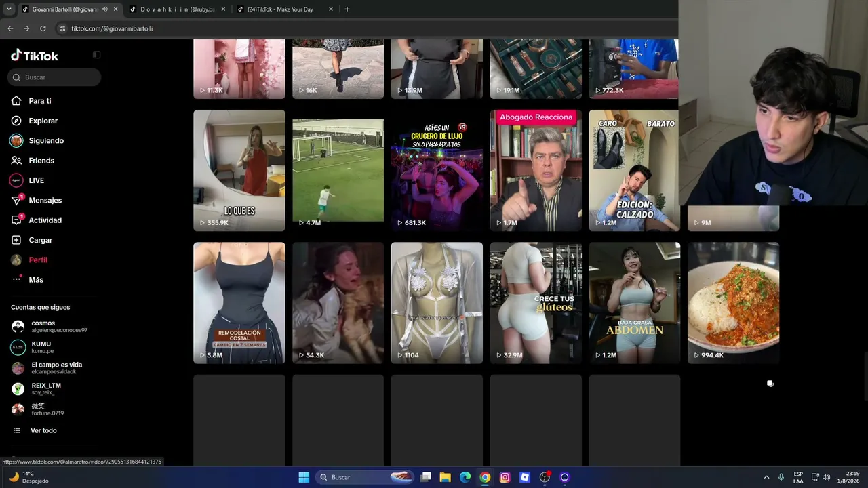The height and width of the screenshot is (488, 868).
Task: Close the TikTok - Make Your Day tab
Action: pos(331,9)
